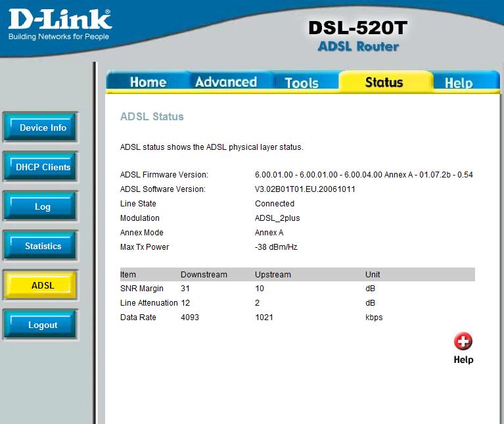The image size is (504, 424).
Task: Click the Unit column header
Action: (373, 275)
